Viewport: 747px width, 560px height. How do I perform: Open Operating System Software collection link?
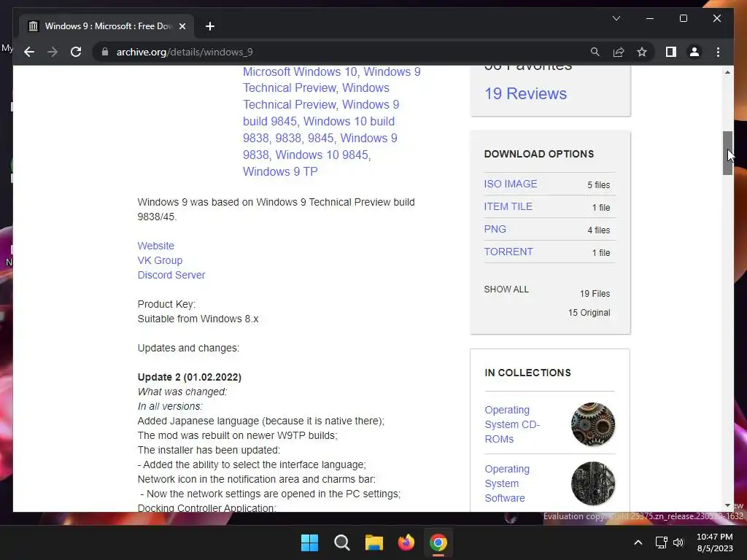click(507, 483)
